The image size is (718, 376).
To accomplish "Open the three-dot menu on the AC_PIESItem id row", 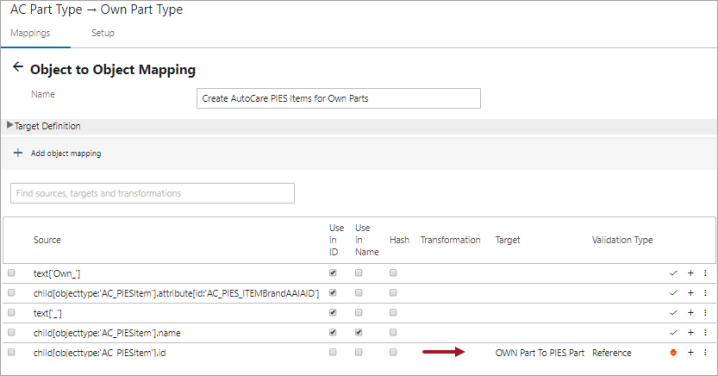I will coord(705,353).
